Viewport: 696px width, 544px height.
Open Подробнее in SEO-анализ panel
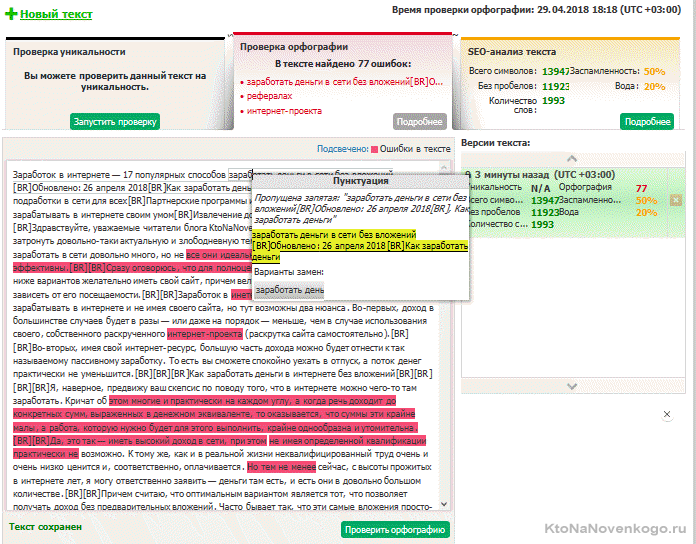[647, 122]
